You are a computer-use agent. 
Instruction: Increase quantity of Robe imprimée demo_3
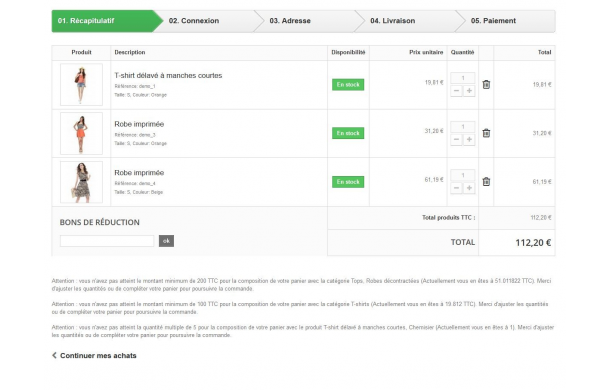[x=469, y=139]
